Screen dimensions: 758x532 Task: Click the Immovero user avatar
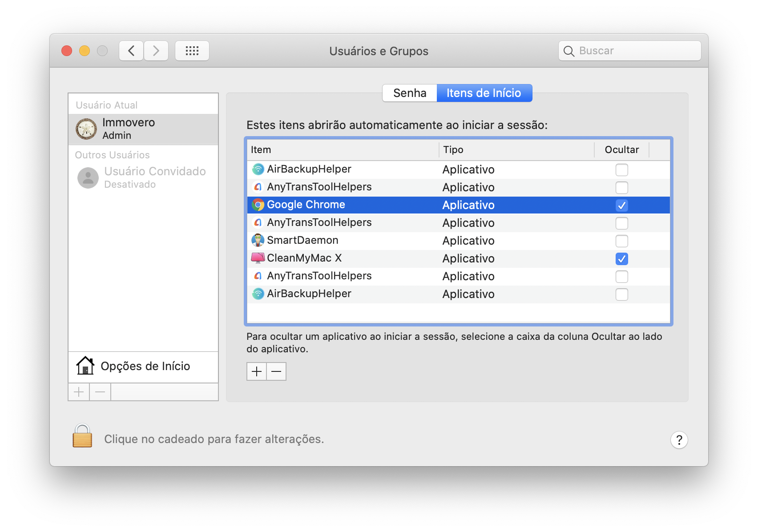point(86,129)
